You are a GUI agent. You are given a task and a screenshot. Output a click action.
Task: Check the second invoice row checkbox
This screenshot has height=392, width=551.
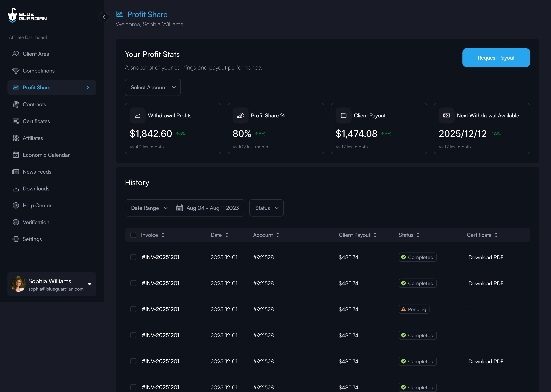(x=133, y=283)
